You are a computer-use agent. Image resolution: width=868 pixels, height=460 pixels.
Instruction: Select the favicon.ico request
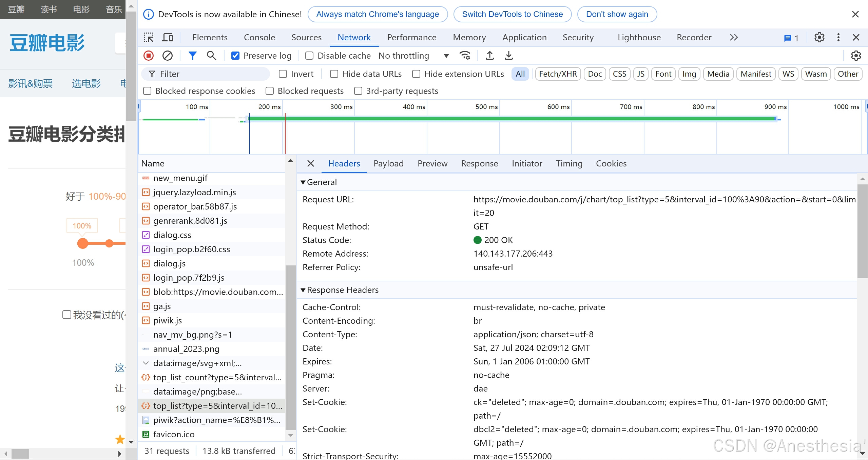[x=212, y=435]
